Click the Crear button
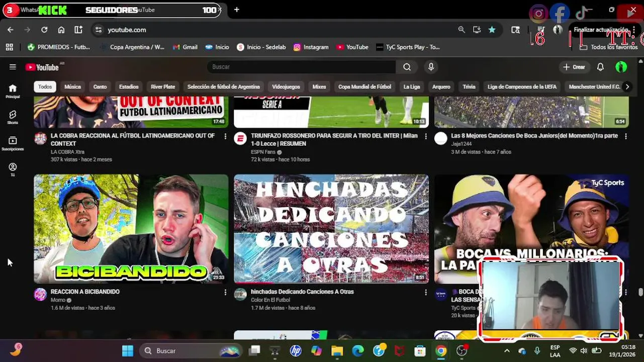This screenshot has width=644, height=362. [574, 67]
